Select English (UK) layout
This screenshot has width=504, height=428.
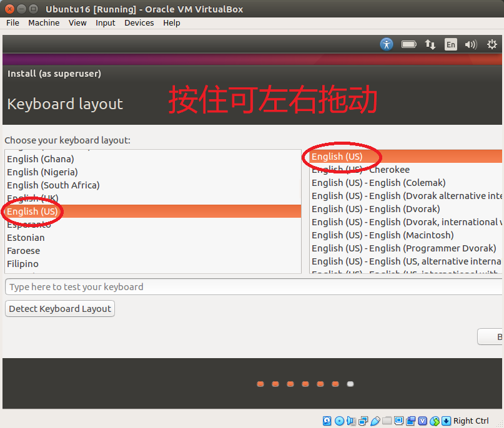click(x=153, y=198)
